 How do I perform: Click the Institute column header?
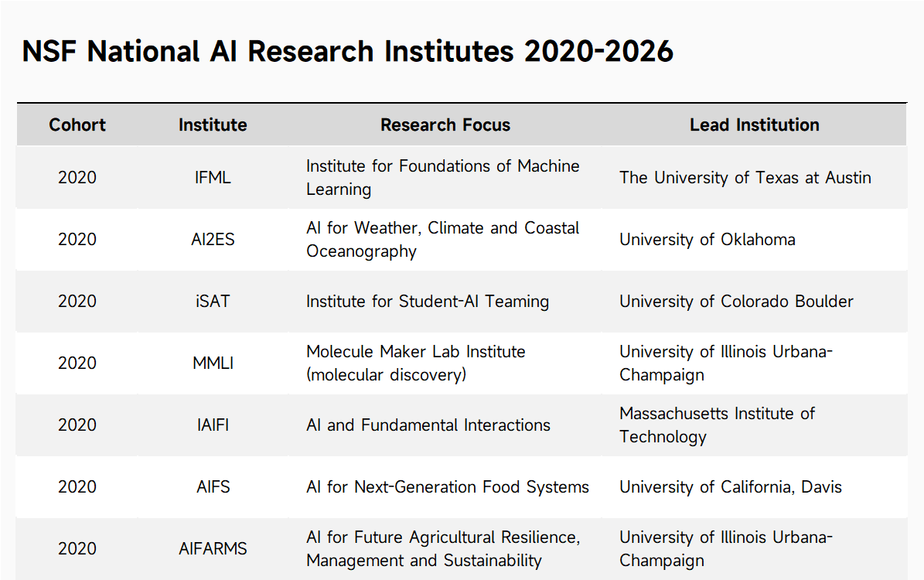[213, 125]
